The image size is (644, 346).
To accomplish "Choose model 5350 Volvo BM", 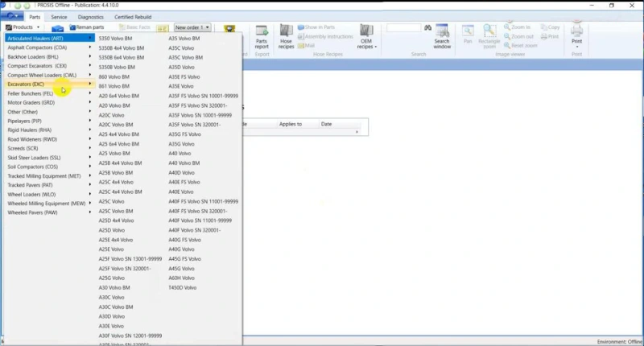I will coord(115,38).
